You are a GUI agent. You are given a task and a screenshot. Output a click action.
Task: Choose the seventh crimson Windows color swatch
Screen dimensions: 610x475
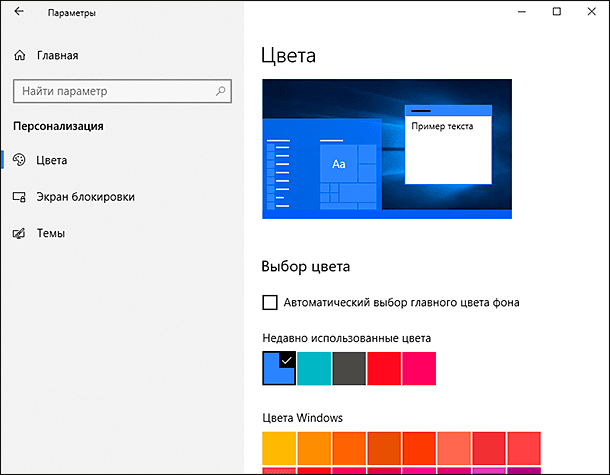[489, 448]
